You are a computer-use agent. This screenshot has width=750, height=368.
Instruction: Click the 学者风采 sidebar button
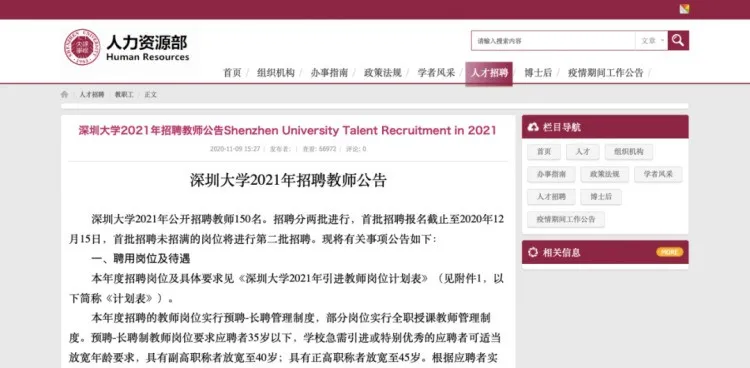(658, 174)
